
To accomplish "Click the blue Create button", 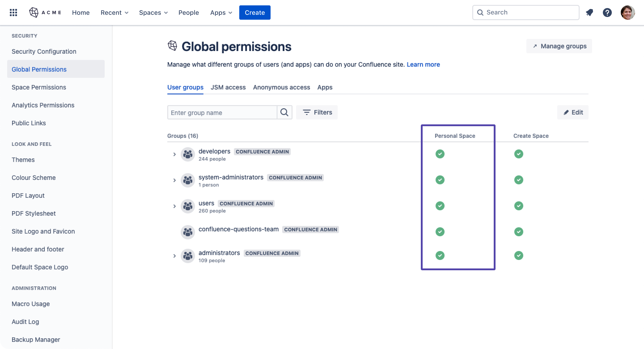I will pos(254,13).
